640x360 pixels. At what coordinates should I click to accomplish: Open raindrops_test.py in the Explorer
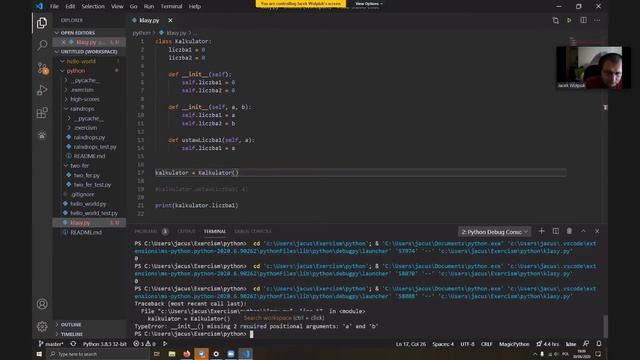pyautogui.click(x=95, y=147)
